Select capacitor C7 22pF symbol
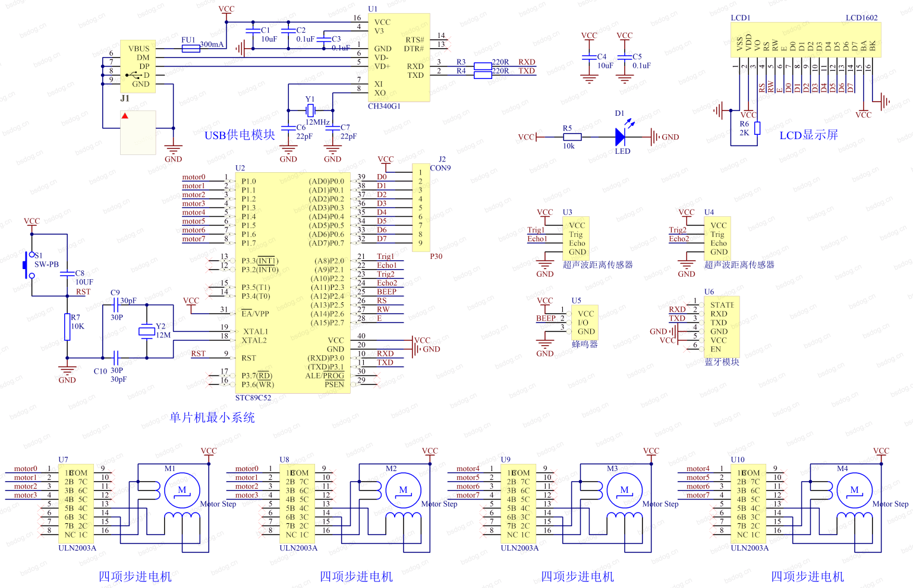The width and height of the screenshot is (913, 588). [333, 128]
